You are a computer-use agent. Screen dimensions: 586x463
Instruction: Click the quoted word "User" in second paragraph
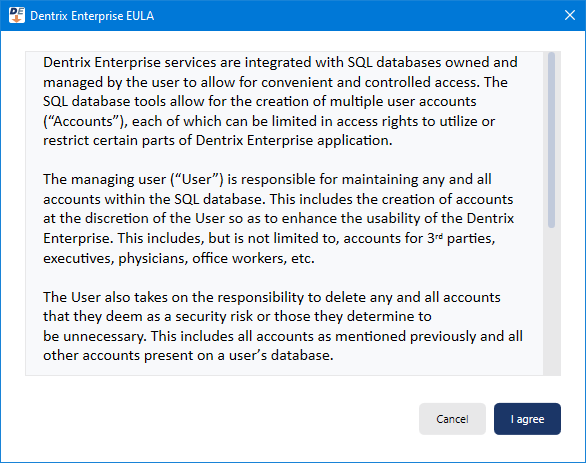click(197, 179)
